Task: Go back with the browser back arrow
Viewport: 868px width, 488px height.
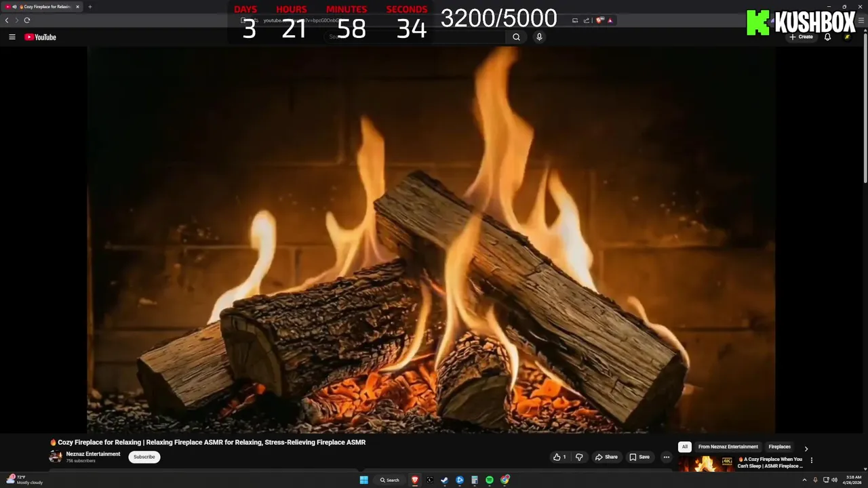Action: (x=7, y=20)
